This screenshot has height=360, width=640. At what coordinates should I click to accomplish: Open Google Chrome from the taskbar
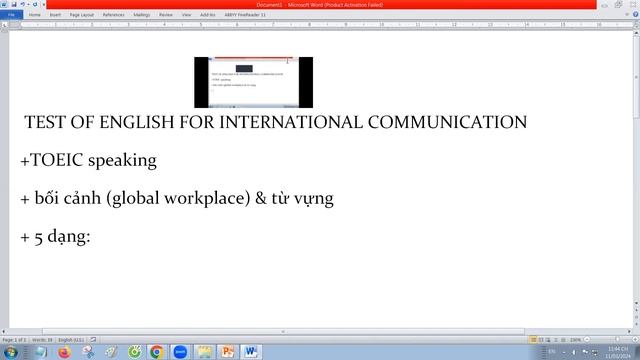point(157,352)
